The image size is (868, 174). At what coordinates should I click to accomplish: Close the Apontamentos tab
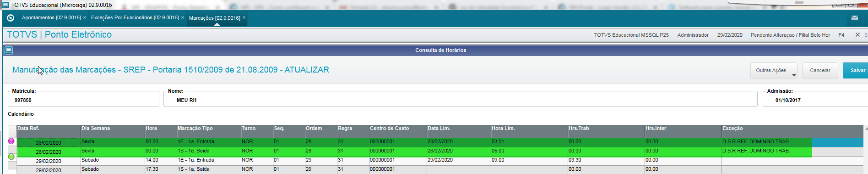coord(84,17)
